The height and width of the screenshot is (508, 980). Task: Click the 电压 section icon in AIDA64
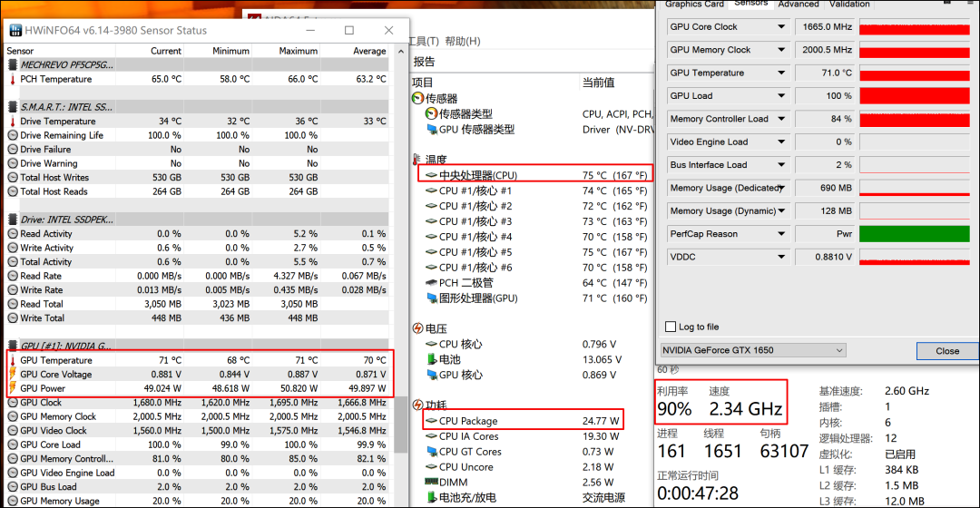pyautogui.click(x=418, y=328)
